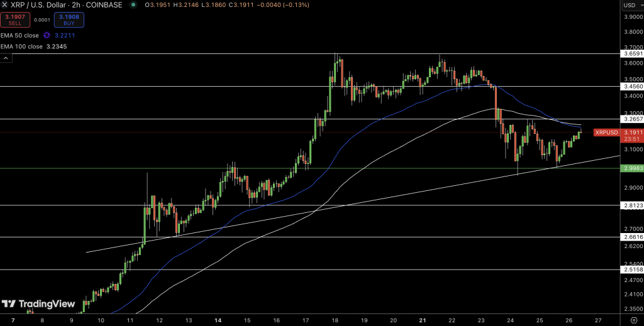Click the red XRPUSD last price tag
Screen dimensions: 644x326
(607, 133)
